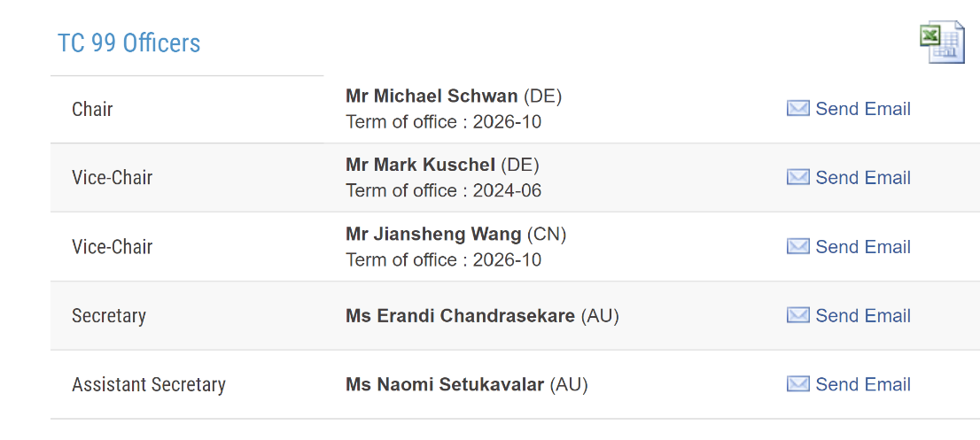The width and height of the screenshot is (980, 440).
Task: Click the TC 99 Officers heading
Action: coord(129,43)
